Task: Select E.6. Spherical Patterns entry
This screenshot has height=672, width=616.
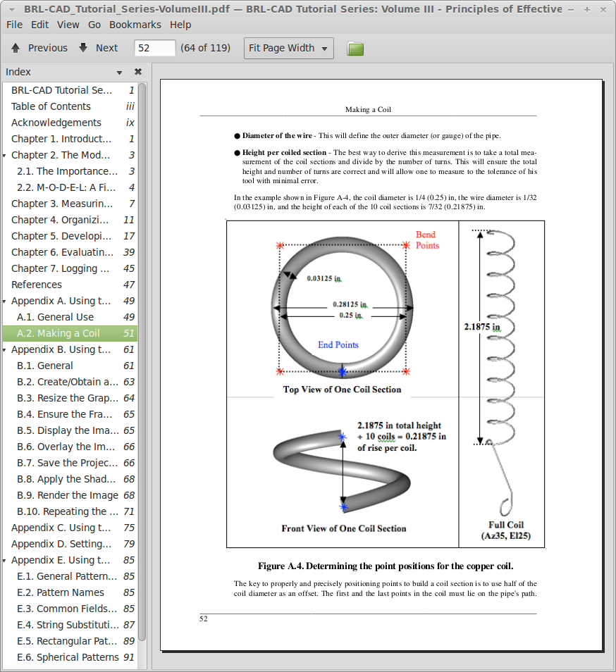Action: [68, 657]
